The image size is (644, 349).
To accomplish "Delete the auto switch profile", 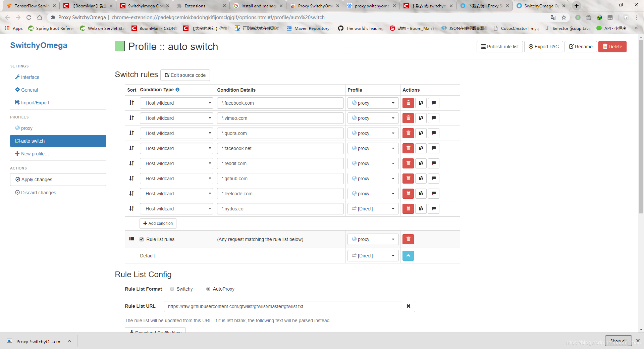I will tap(612, 47).
